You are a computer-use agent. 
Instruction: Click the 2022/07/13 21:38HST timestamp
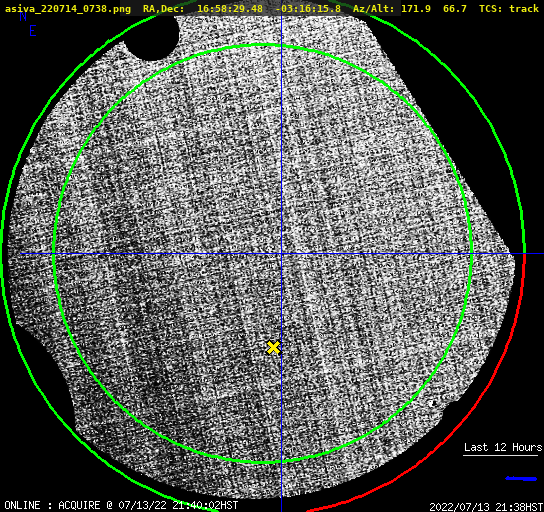point(486,507)
